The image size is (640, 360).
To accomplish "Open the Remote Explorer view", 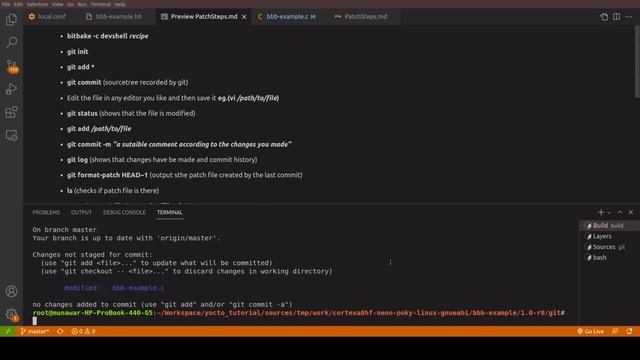I will (11, 135).
